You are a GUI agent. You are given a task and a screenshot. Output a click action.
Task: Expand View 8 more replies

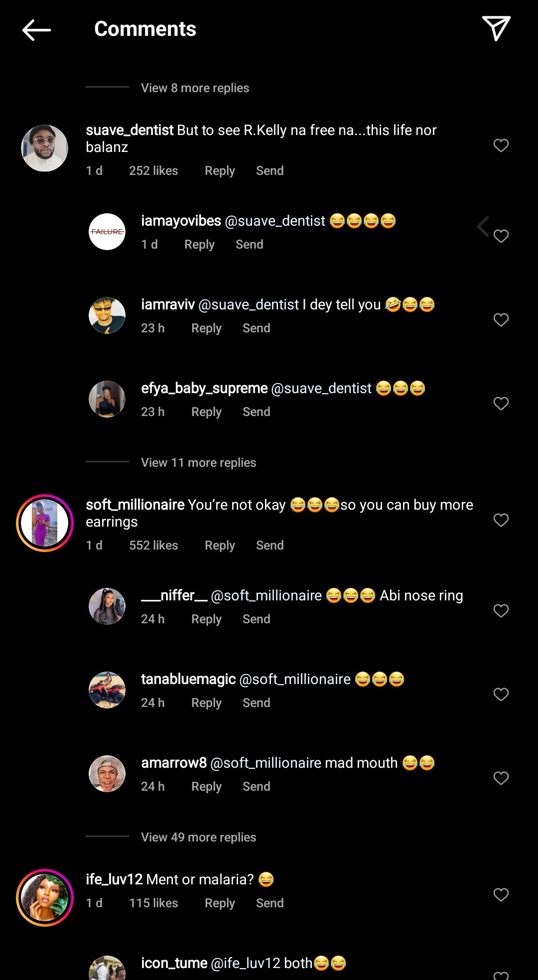195,88
